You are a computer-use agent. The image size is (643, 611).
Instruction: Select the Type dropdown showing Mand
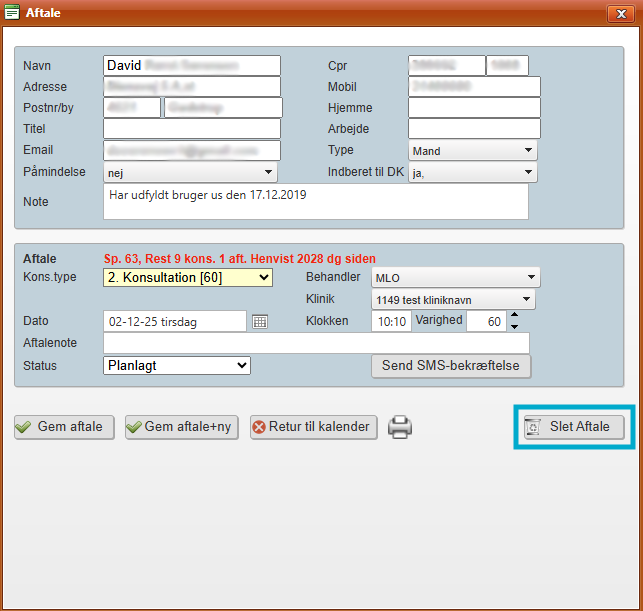pyautogui.click(x=473, y=151)
